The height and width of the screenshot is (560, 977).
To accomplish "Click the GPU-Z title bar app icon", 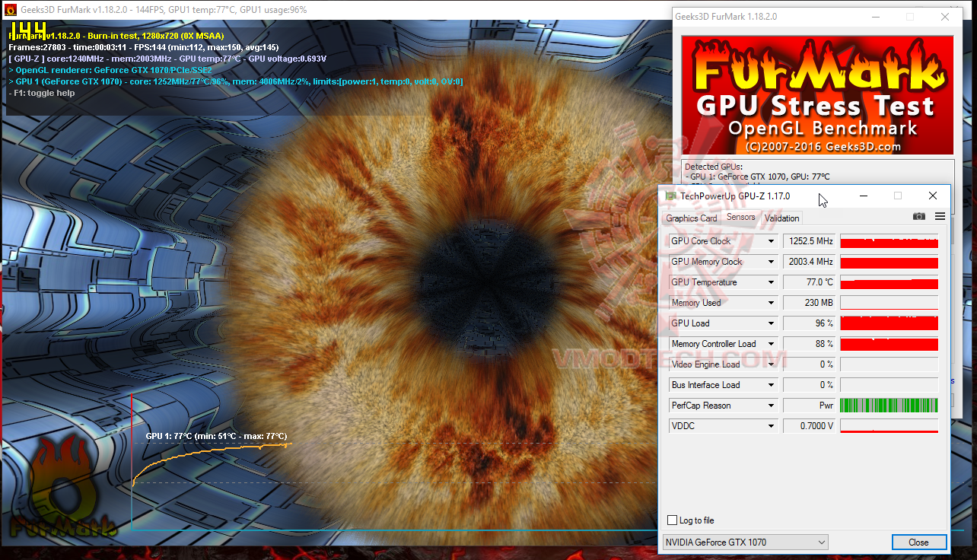I will click(x=670, y=196).
